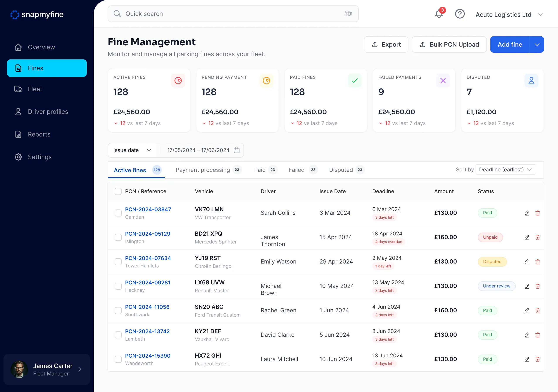
Task: Click the '4 days overdue' deadline label
Action: 388,242
